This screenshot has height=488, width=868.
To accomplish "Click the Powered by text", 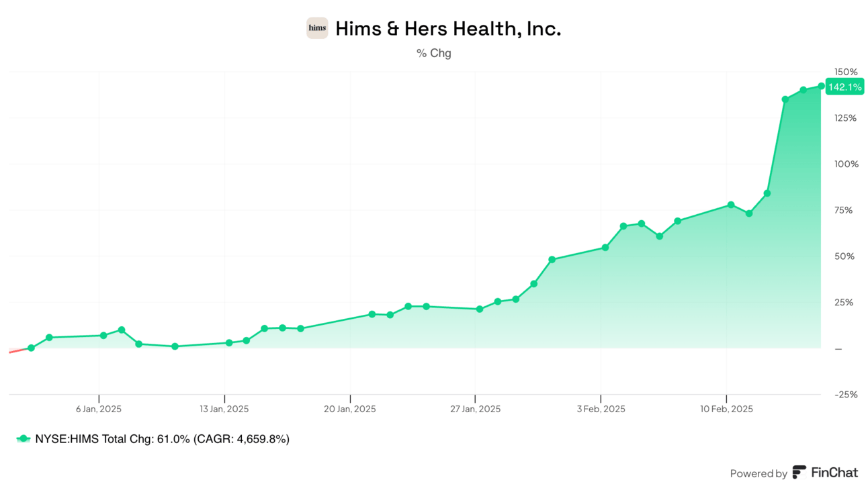I will click(x=758, y=473).
